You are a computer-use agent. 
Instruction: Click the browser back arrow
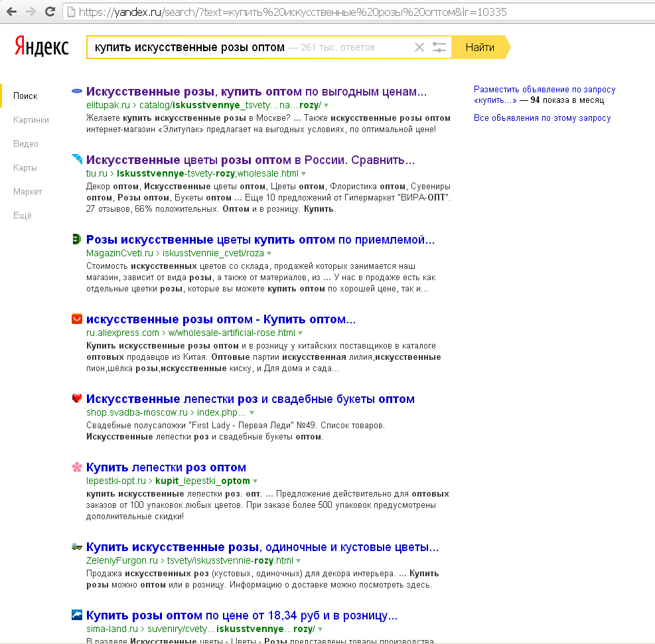pos(11,12)
